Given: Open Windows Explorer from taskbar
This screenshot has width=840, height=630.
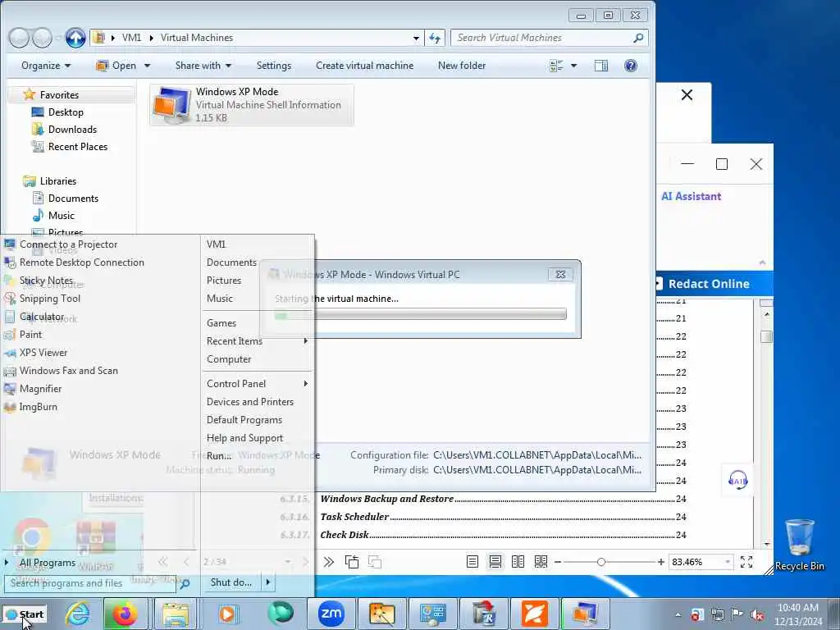Looking at the screenshot, I should click(x=176, y=614).
